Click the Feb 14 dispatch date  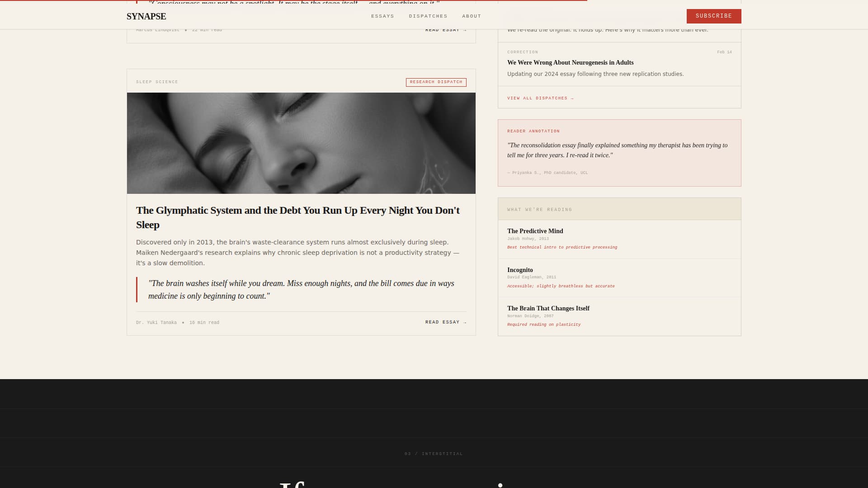pyautogui.click(x=724, y=52)
